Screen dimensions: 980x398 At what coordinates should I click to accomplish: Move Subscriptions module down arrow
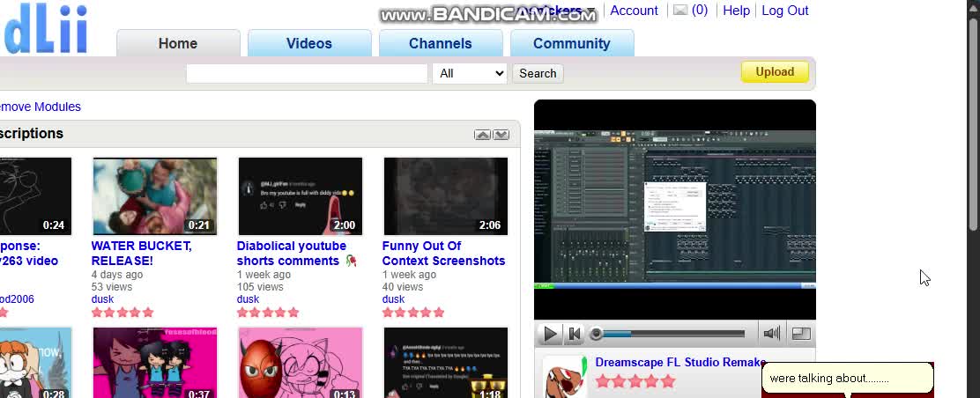click(501, 135)
